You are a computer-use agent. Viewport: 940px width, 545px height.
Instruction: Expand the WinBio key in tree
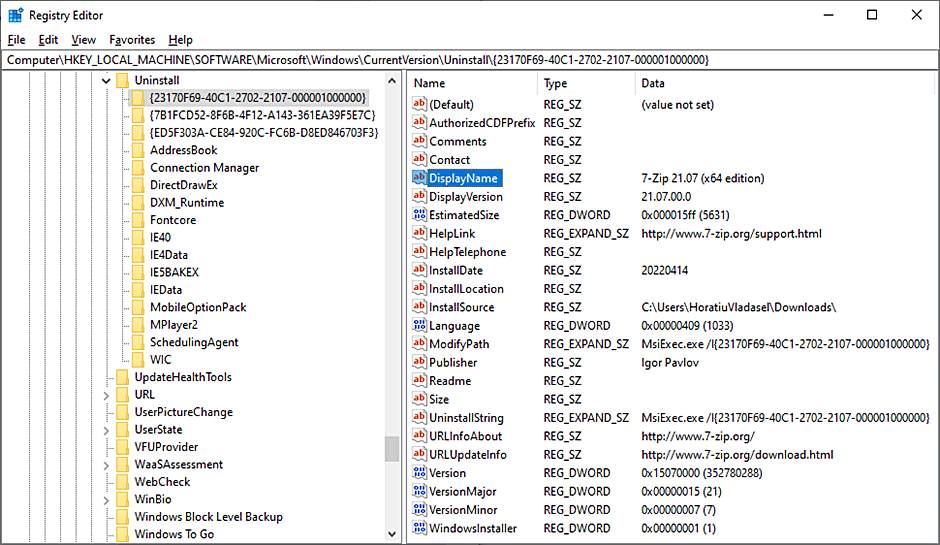tap(106, 500)
